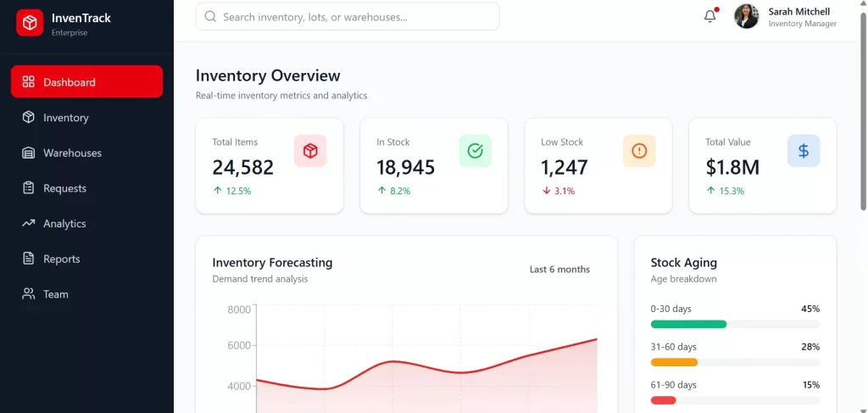
Task: Click the Inventory cube icon in sidebar
Action: coord(28,117)
